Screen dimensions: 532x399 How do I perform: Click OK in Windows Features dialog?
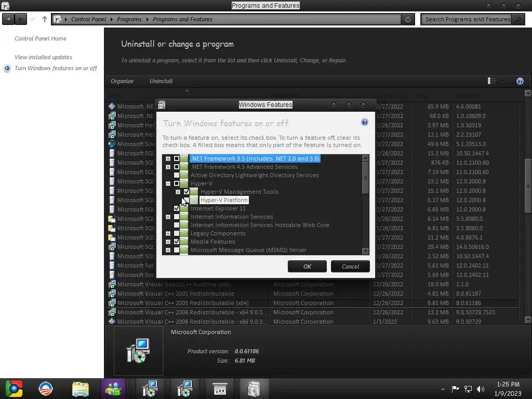point(307,267)
